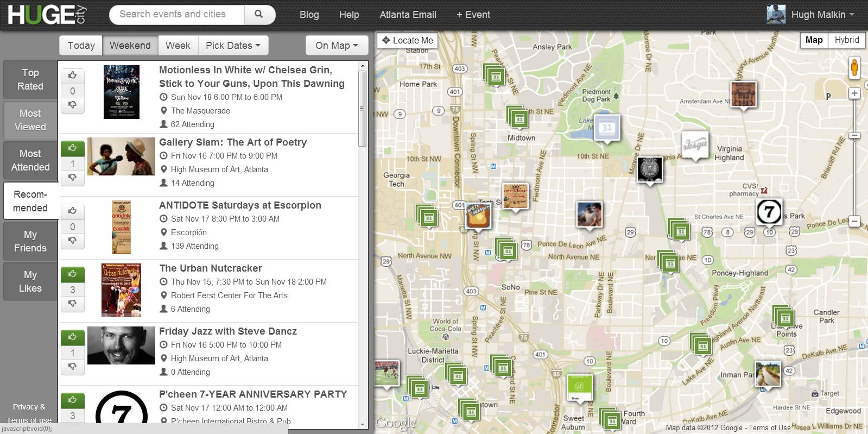Open the Friday Jazz Steve Dancz photo
This screenshot has height=434, width=868.
[x=121, y=345]
